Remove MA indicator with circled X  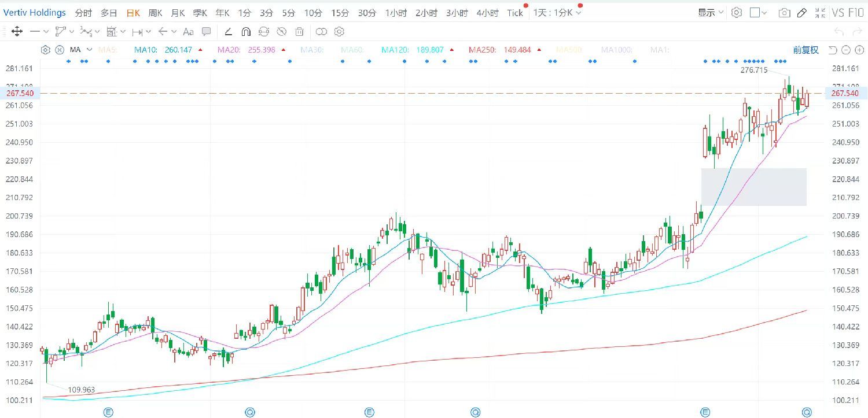pyautogui.click(x=59, y=50)
